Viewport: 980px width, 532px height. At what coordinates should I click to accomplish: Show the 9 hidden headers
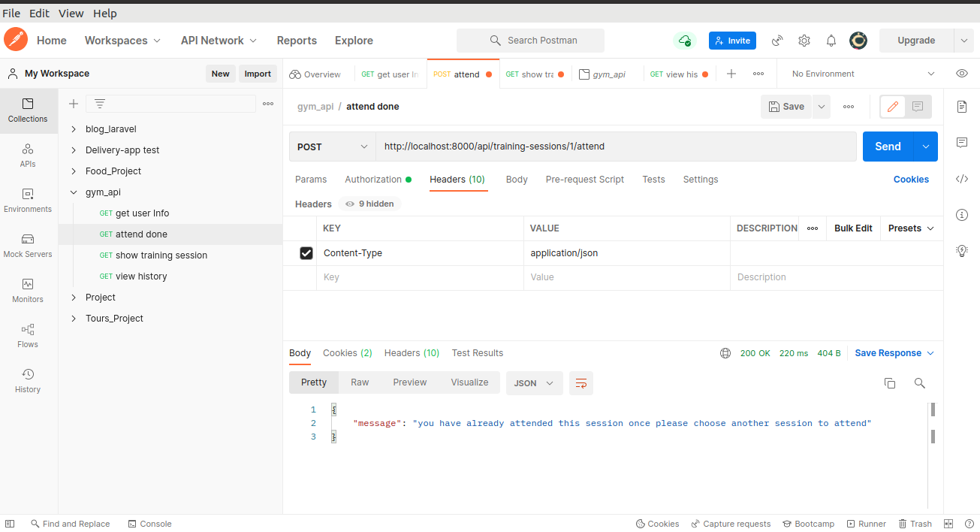click(369, 204)
